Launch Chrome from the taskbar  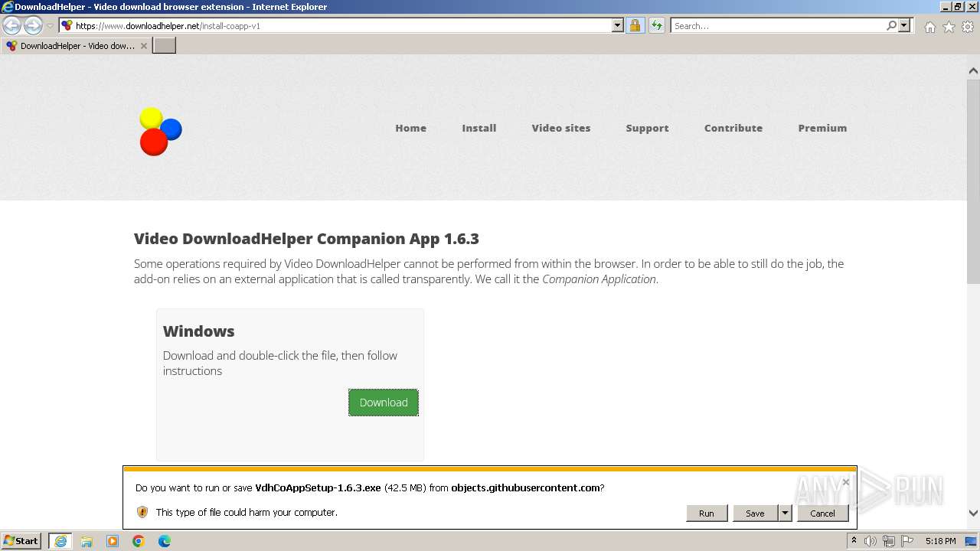coord(139,541)
